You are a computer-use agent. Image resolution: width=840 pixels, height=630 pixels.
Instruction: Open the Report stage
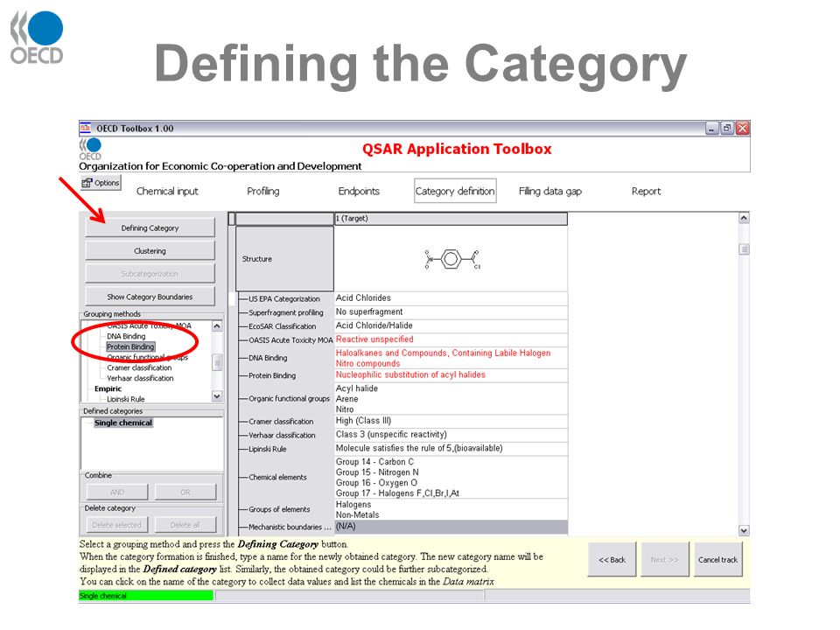646,192
